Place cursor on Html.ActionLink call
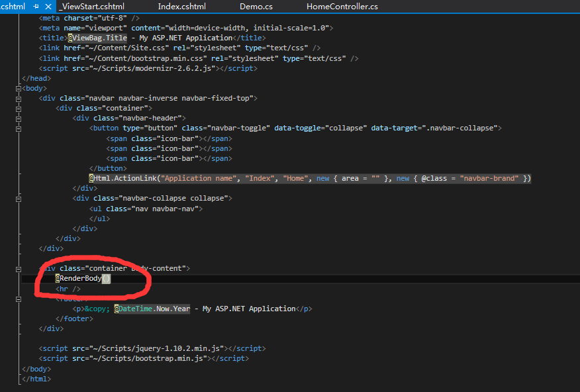Viewport: 580px width, 392px height. pyautogui.click(x=125, y=178)
